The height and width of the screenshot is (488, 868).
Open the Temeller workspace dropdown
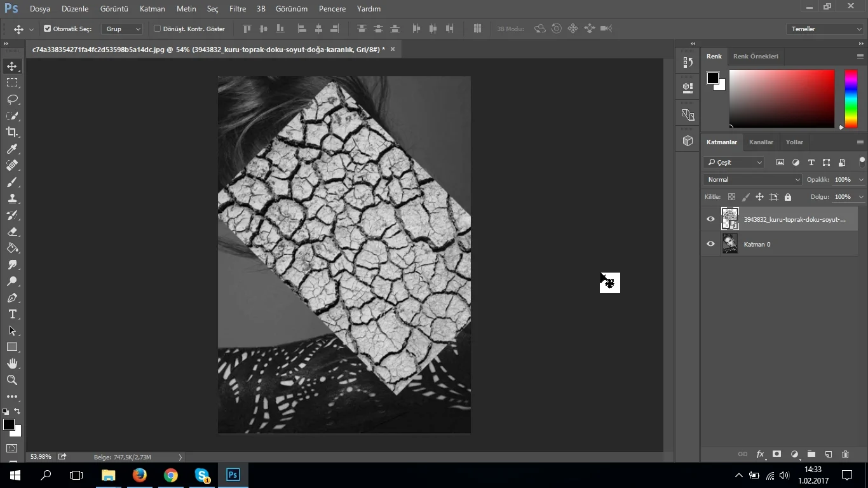pos(824,29)
